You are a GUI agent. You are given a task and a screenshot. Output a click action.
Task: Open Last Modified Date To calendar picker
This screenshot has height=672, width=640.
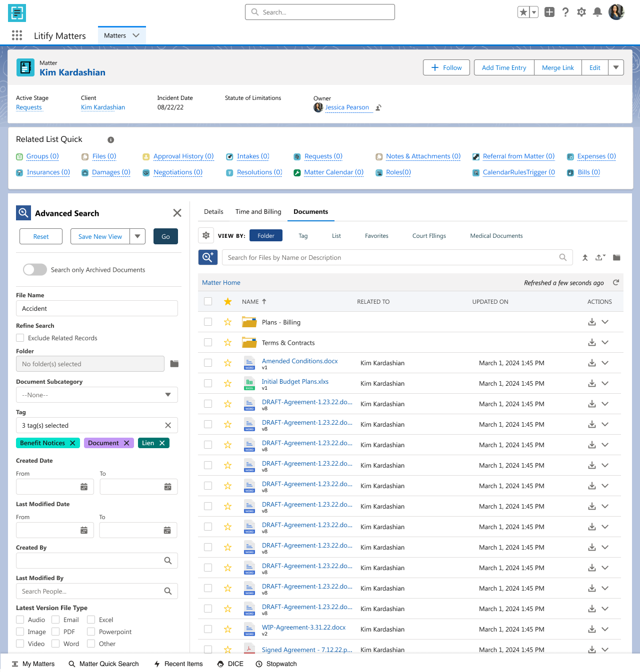tap(167, 530)
